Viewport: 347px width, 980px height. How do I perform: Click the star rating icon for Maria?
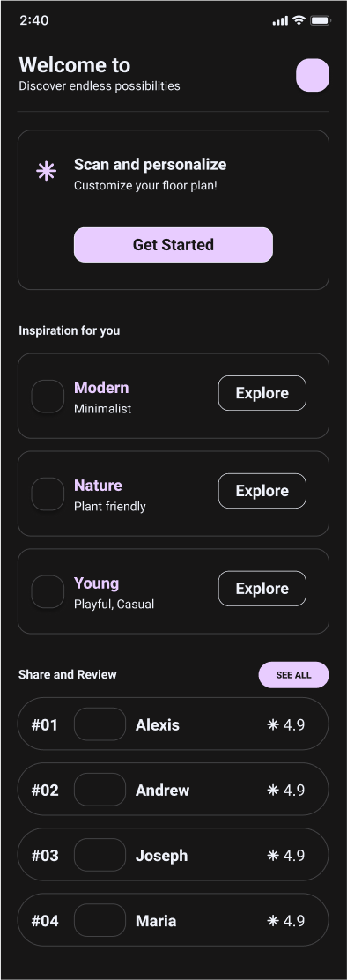tap(273, 921)
